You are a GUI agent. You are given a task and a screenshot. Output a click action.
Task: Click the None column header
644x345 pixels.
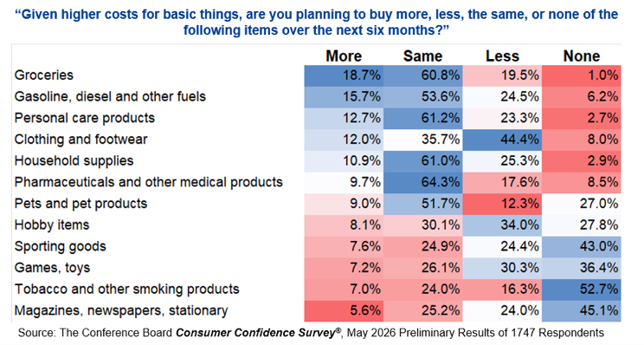click(x=582, y=56)
